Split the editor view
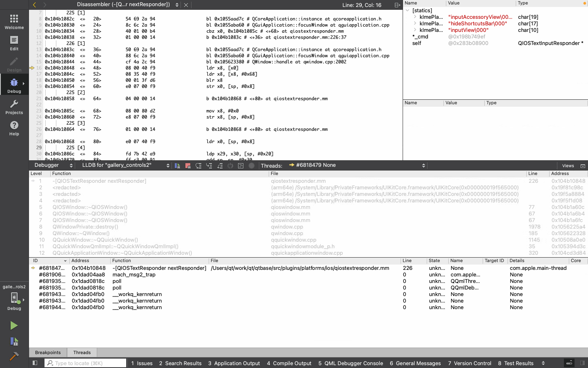Screen dimensions: 588x368 coord(397,5)
